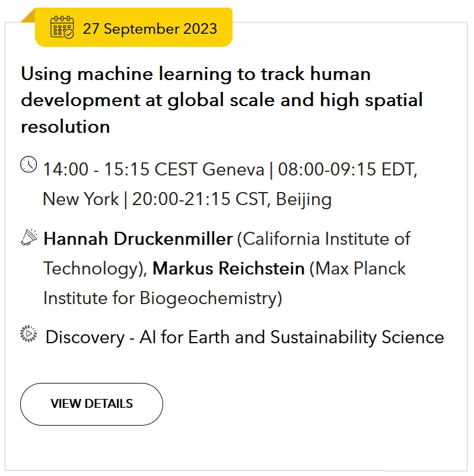Click the megaphone speaker icon
Screen dimensions: 474x476
[x=29, y=237]
